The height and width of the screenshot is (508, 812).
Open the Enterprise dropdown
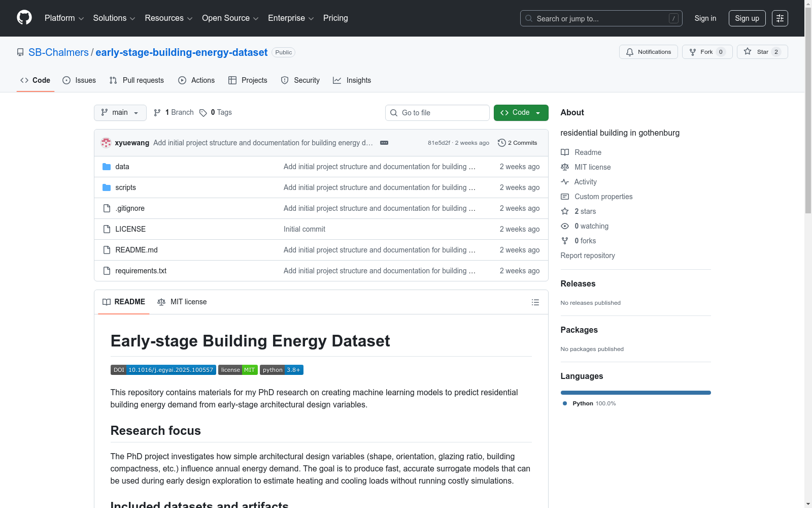(291, 18)
